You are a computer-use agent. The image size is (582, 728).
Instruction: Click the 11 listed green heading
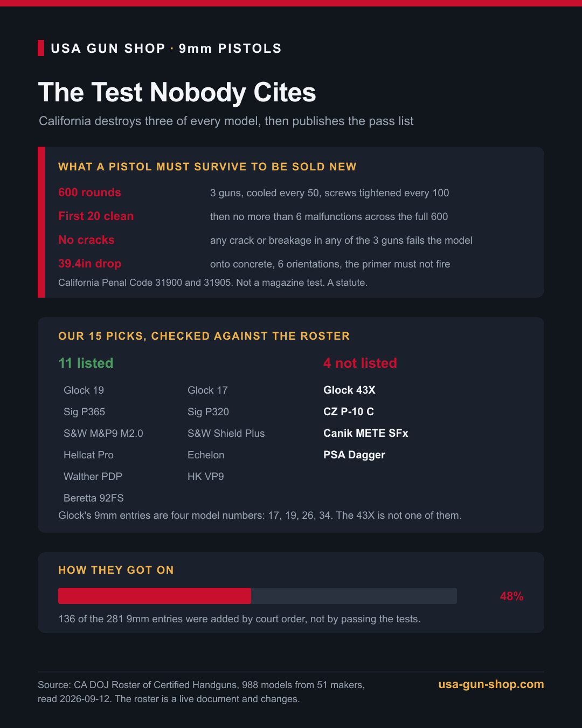tap(86, 363)
